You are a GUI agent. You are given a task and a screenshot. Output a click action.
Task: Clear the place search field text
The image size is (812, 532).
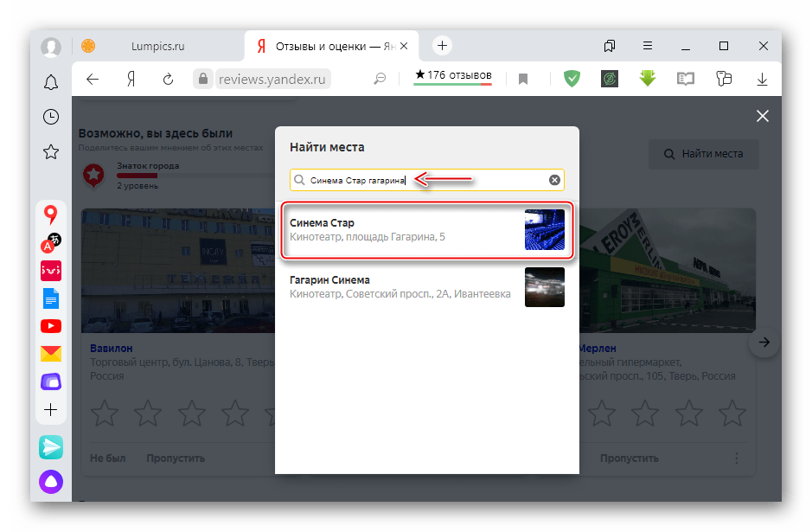(554, 180)
